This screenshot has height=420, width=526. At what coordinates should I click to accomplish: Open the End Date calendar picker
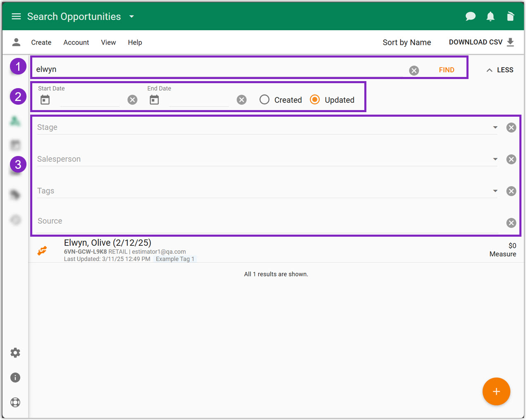click(x=154, y=100)
